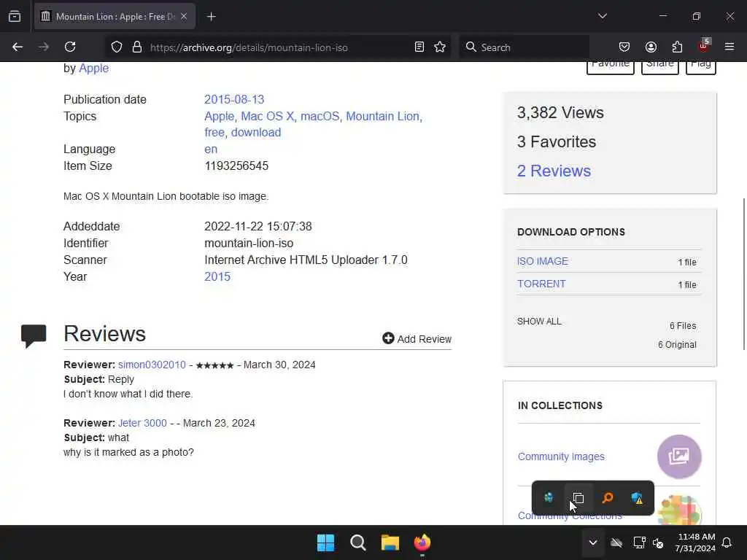Click the archive.org URL address field

click(279, 47)
